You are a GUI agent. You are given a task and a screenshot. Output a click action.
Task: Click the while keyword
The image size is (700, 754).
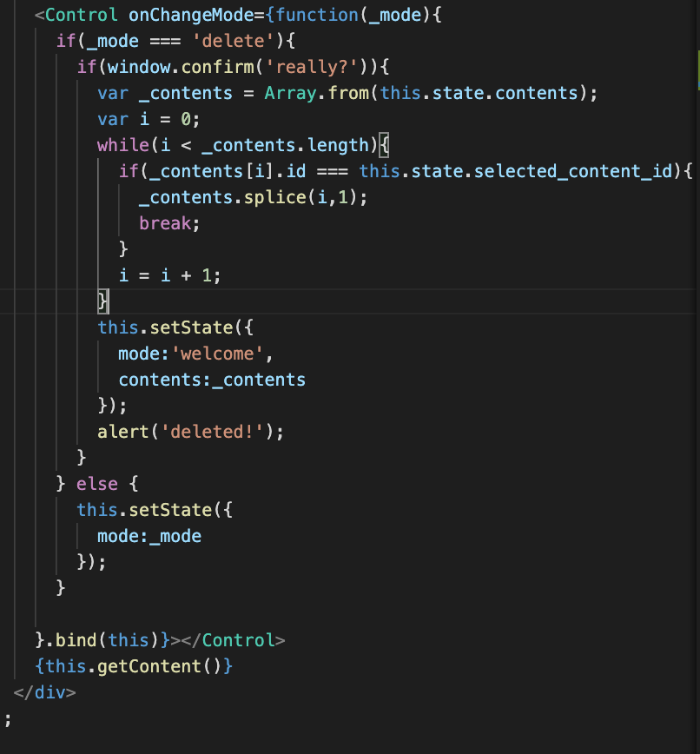123,145
